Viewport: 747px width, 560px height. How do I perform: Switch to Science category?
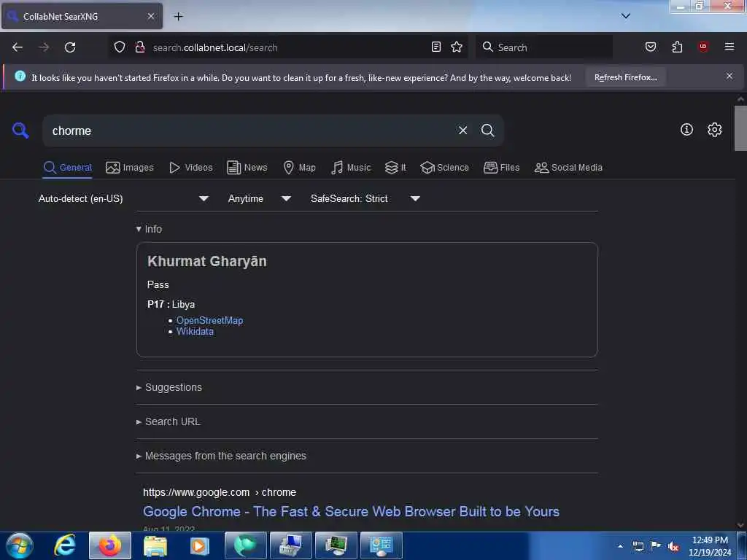click(x=444, y=168)
